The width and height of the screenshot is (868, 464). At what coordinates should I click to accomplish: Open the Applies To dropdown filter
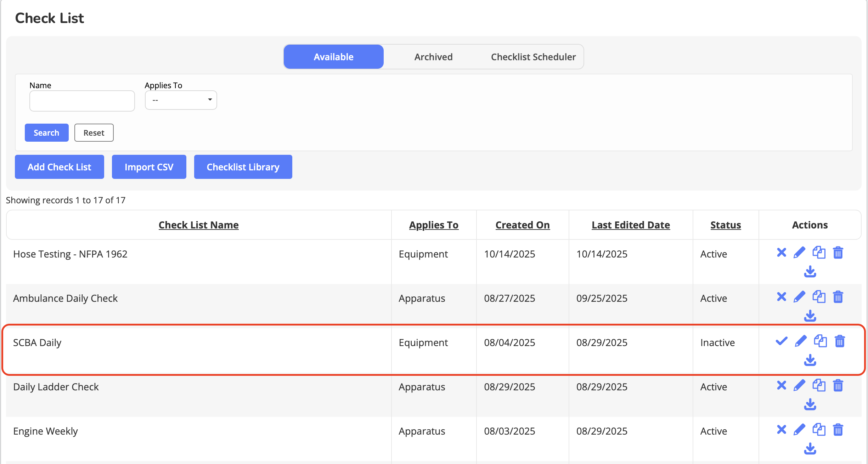[181, 100]
